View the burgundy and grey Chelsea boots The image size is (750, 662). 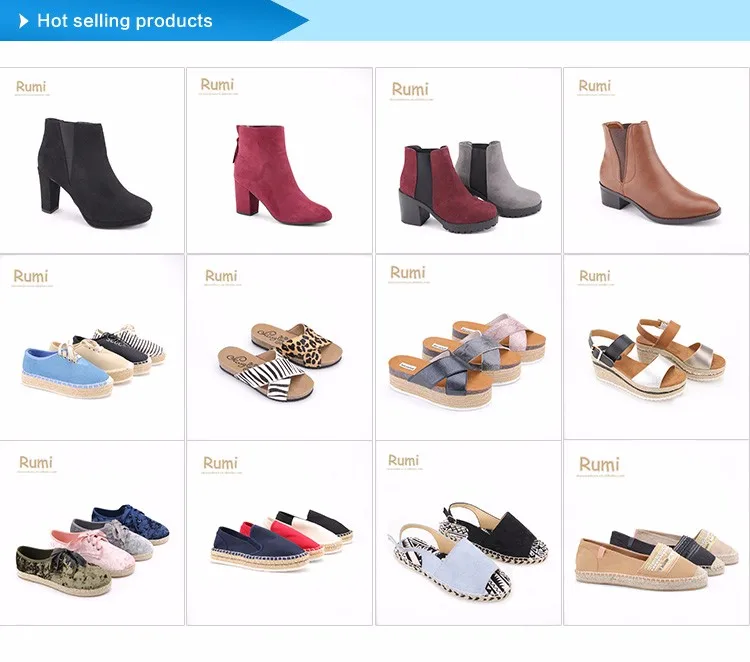pos(468,160)
